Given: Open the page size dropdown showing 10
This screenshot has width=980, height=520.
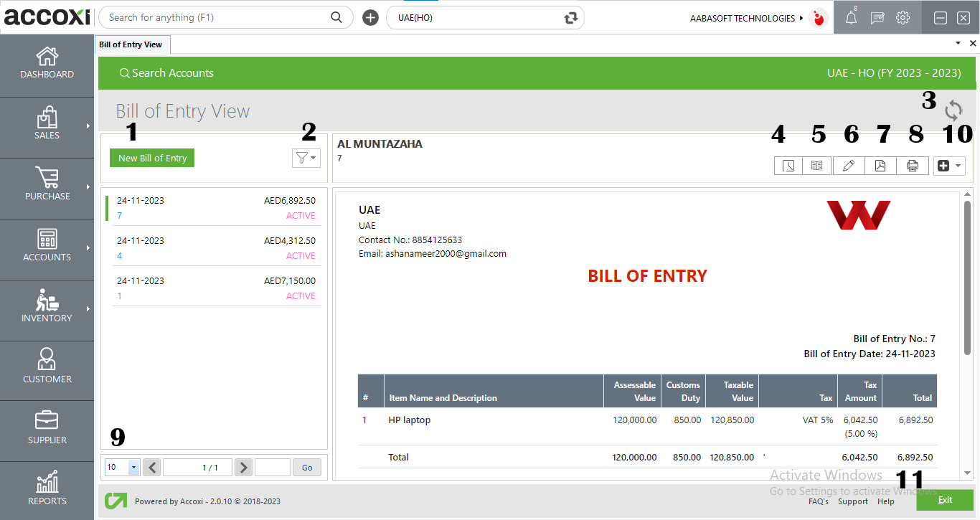Looking at the screenshot, I should click(x=121, y=467).
